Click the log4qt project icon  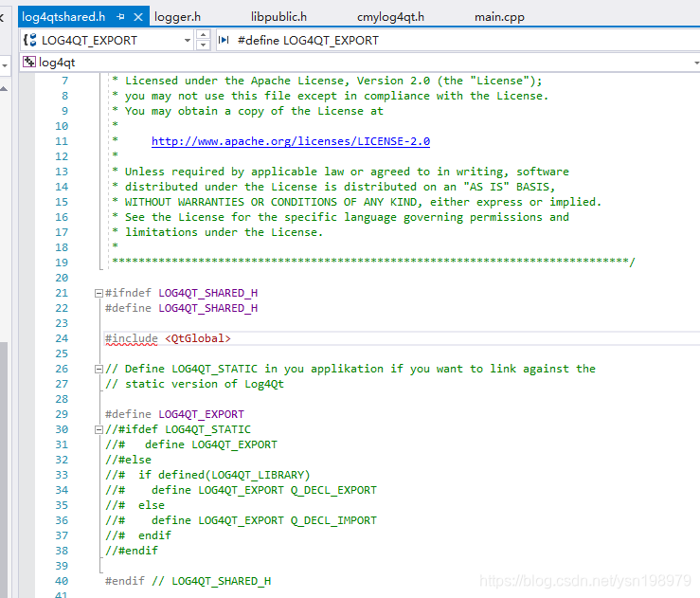[29, 63]
